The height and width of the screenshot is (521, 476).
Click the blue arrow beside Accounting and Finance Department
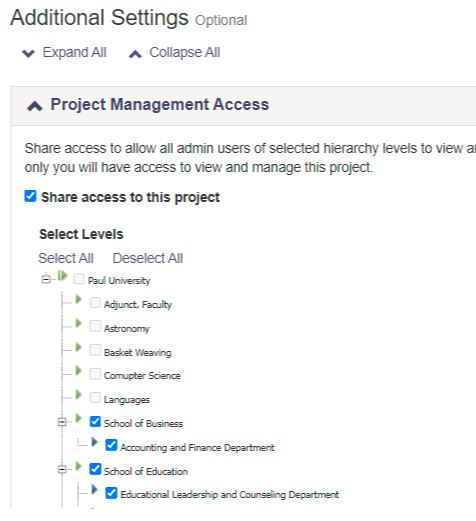pos(94,442)
